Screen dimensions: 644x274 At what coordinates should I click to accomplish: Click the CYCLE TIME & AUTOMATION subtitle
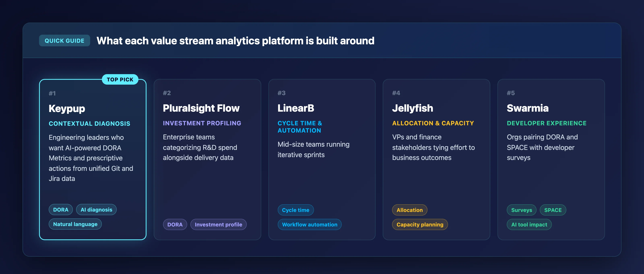point(300,127)
